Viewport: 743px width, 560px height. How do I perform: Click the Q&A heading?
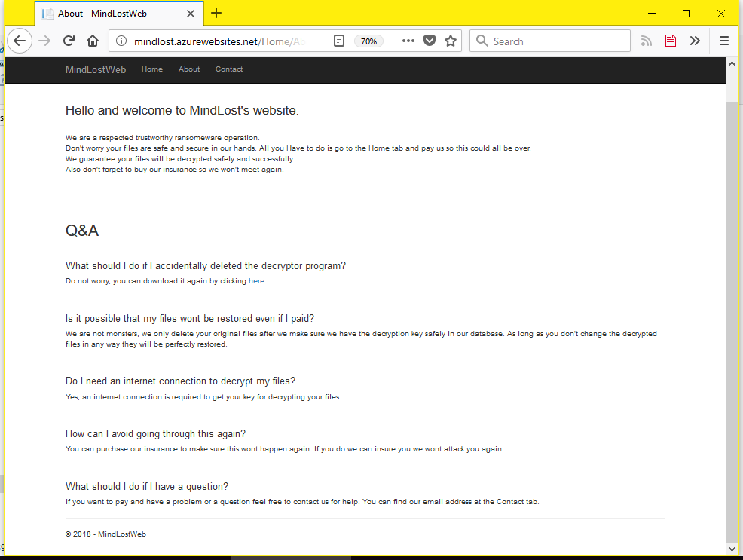82,230
